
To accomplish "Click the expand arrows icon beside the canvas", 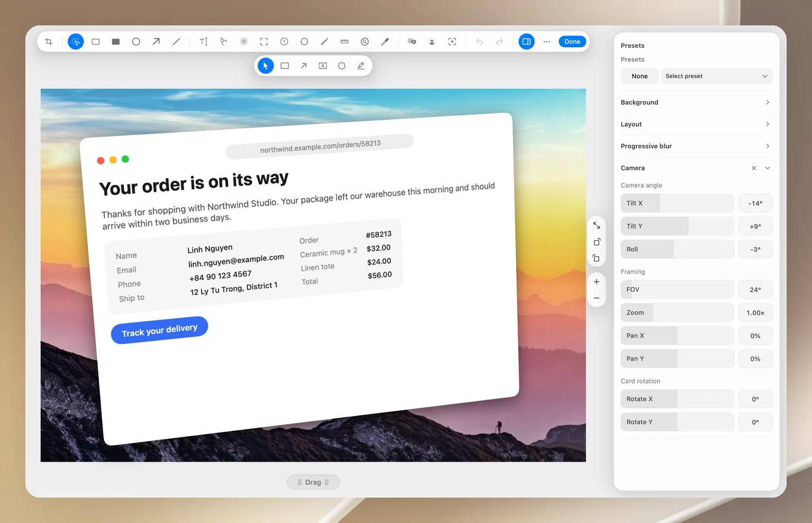I will (x=597, y=225).
